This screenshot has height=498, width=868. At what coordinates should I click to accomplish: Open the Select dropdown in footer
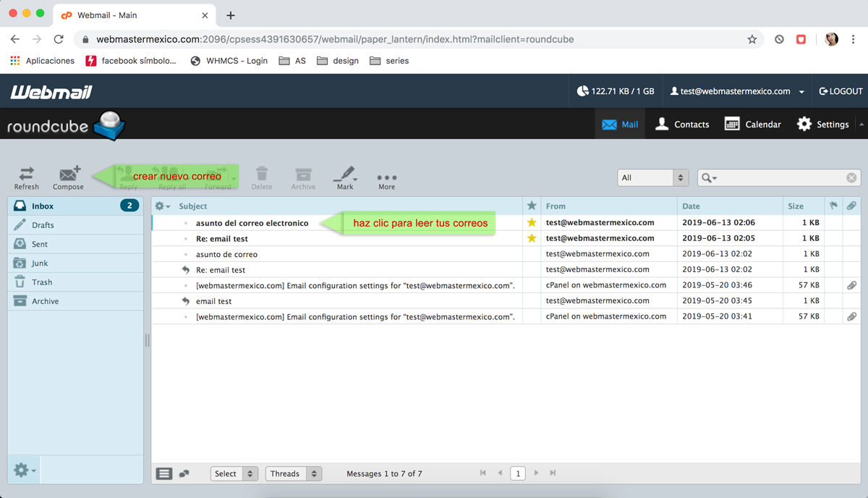(234, 473)
